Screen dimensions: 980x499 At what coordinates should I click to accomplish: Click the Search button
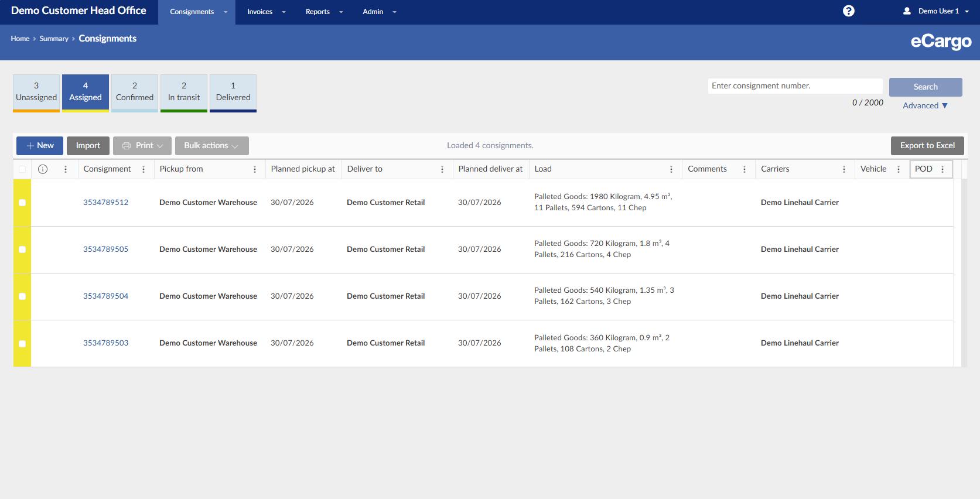tap(926, 87)
